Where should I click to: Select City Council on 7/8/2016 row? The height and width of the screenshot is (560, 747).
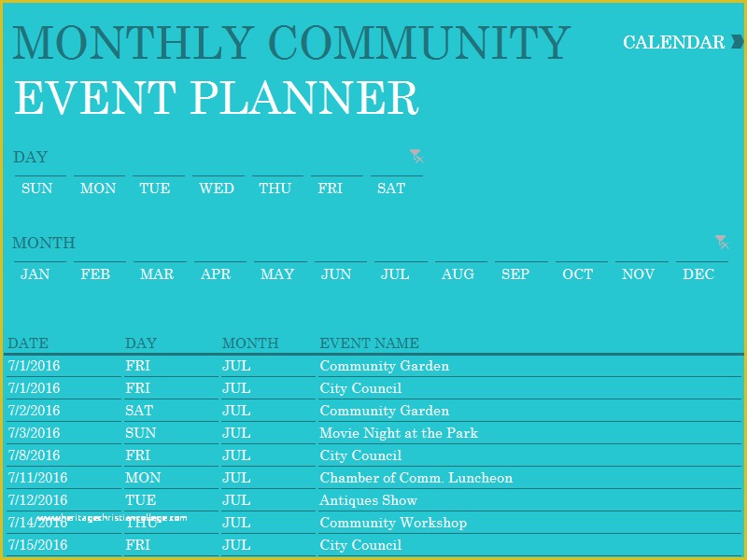[529, 455]
